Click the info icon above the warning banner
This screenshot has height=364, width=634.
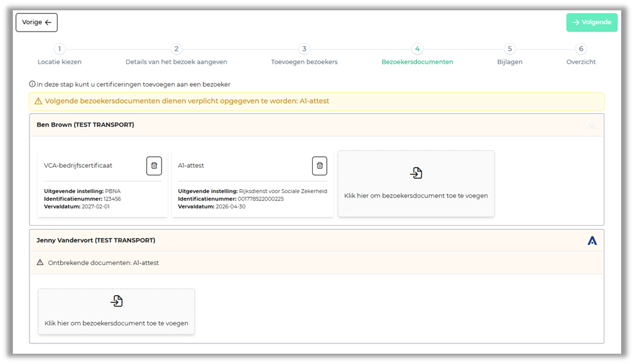[32, 84]
